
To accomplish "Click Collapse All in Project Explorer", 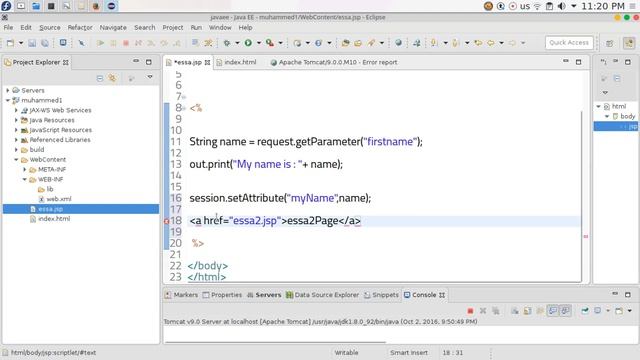I will pos(100,78).
